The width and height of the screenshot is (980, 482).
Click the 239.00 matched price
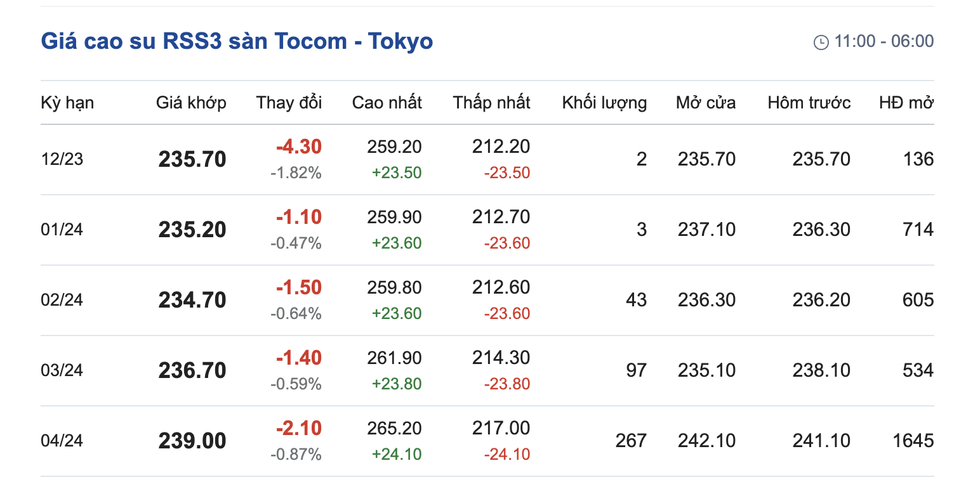pyautogui.click(x=192, y=441)
